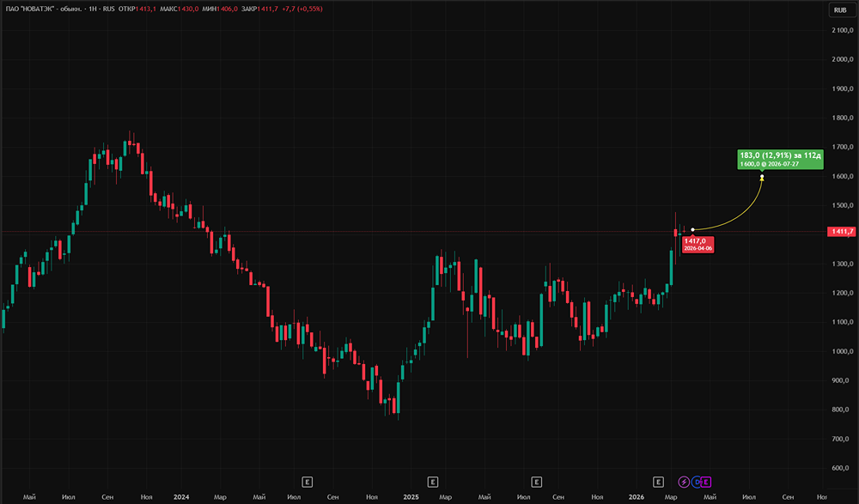Click the 800,0 price scale label
The image size is (859, 504).
(x=840, y=410)
